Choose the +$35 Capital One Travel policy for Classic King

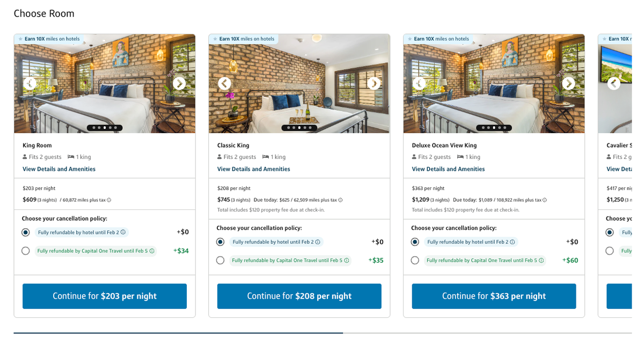[x=220, y=260]
